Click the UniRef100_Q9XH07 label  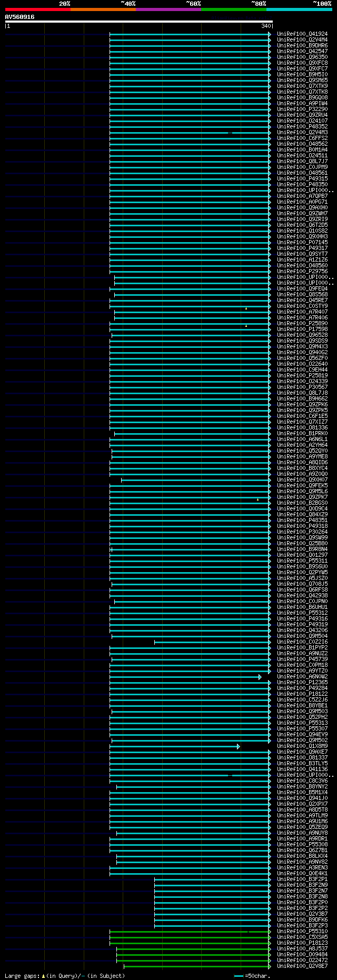(302, 479)
